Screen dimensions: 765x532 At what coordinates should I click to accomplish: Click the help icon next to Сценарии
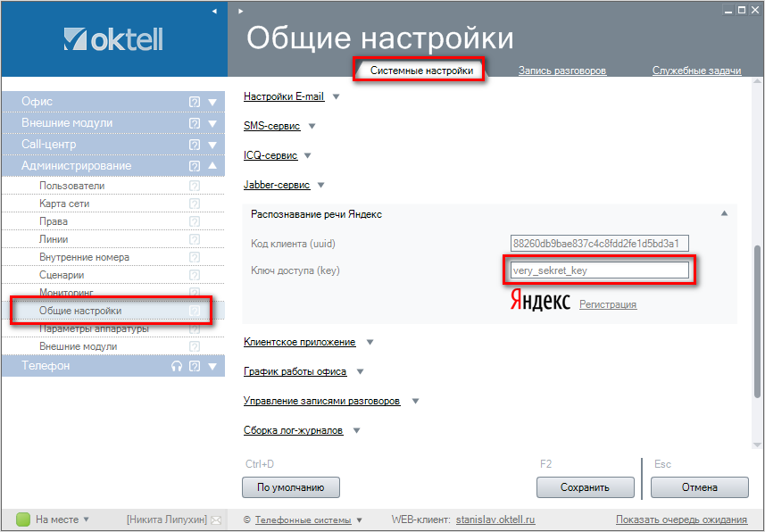[x=195, y=275]
